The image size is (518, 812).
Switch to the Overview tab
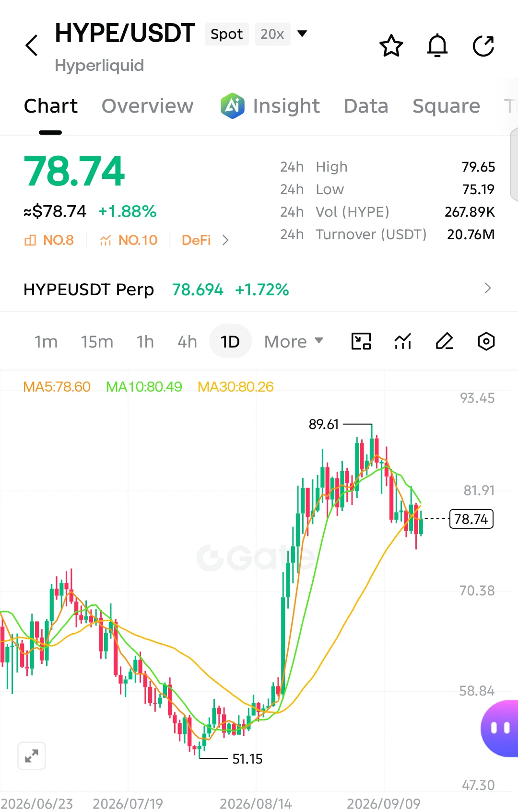coord(148,106)
